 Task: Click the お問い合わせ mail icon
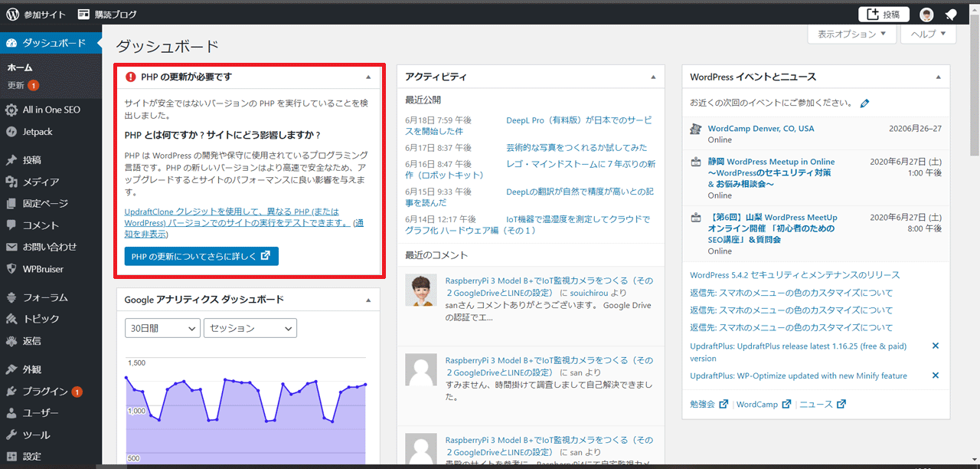click(x=11, y=247)
